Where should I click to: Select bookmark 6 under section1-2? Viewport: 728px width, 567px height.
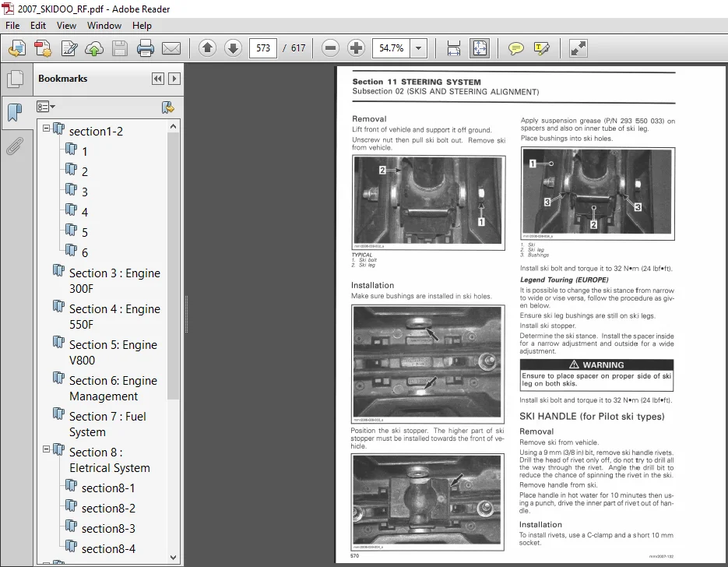[85, 253]
